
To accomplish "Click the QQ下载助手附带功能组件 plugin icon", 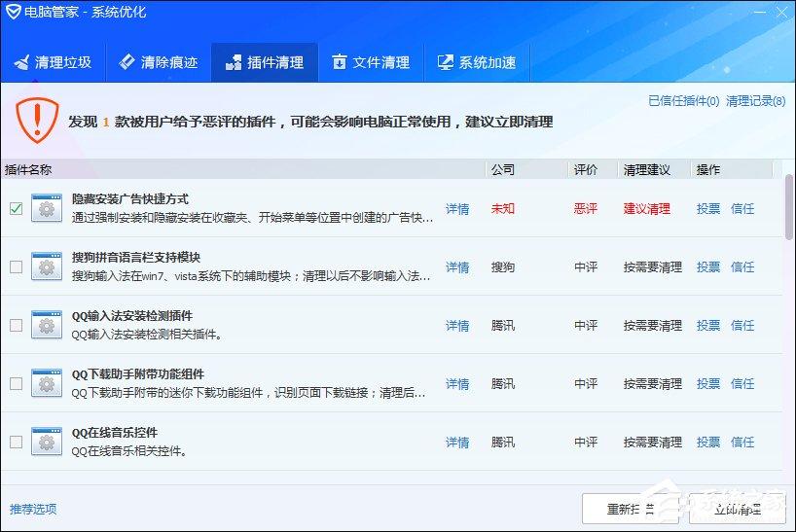I will pyautogui.click(x=46, y=383).
